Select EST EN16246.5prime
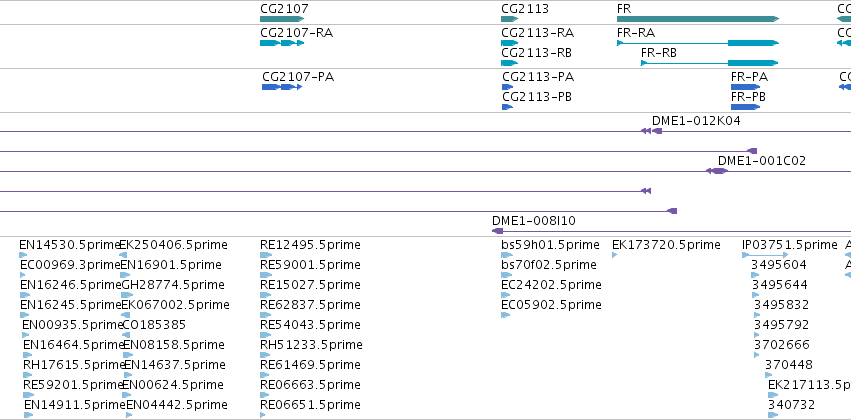 point(71,285)
